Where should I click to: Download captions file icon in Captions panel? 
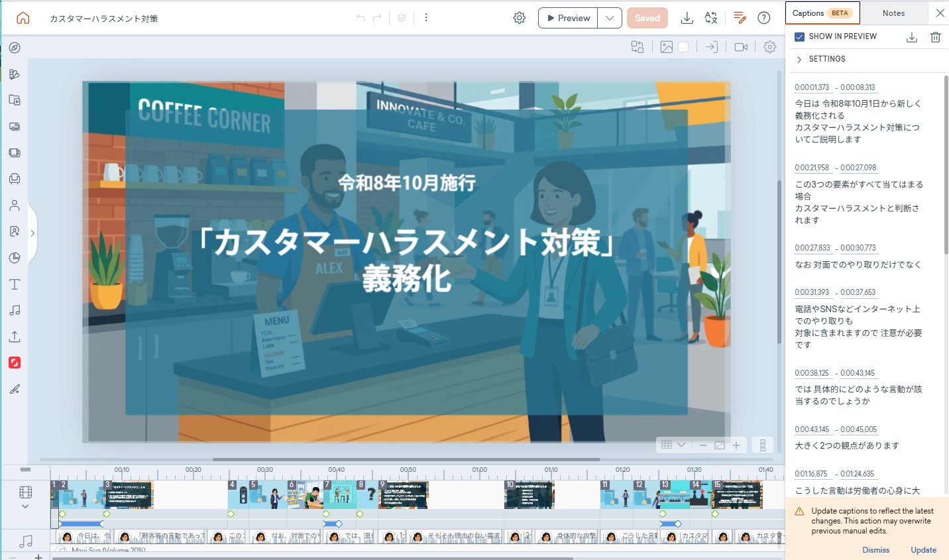(x=912, y=37)
